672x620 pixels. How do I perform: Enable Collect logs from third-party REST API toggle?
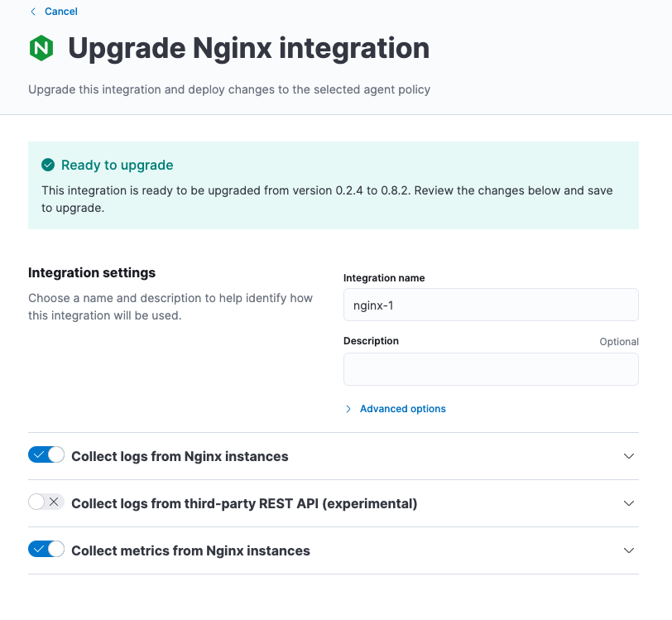(46, 502)
